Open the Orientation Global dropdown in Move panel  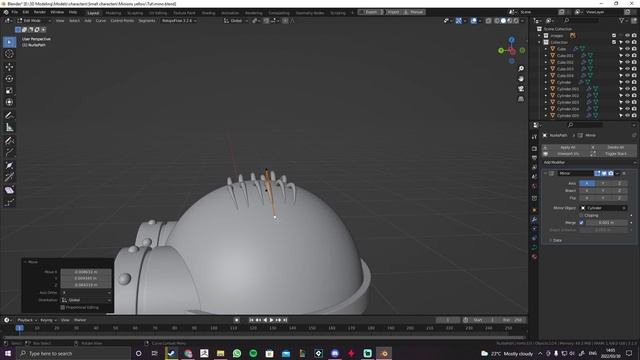[87, 300]
